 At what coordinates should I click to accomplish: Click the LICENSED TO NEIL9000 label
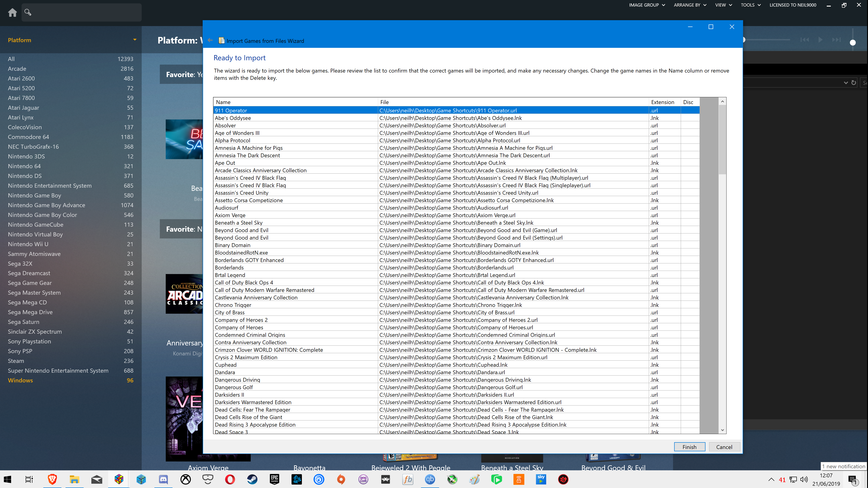click(793, 5)
